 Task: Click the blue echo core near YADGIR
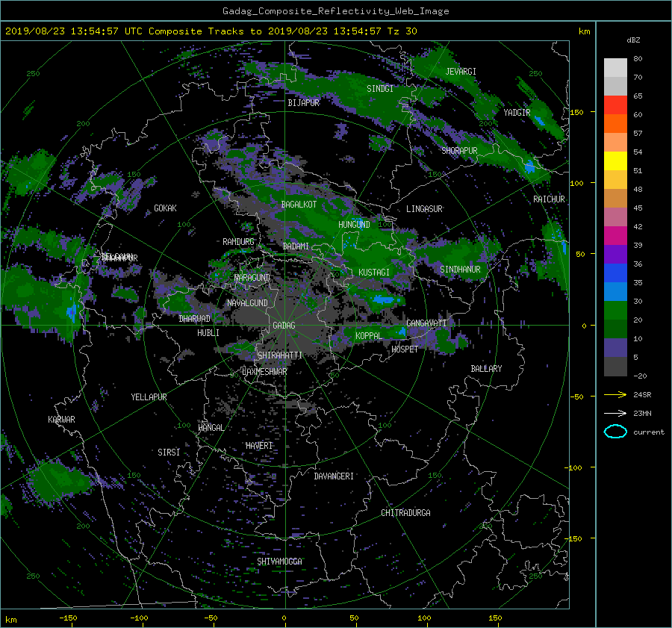tap(540, 120)
